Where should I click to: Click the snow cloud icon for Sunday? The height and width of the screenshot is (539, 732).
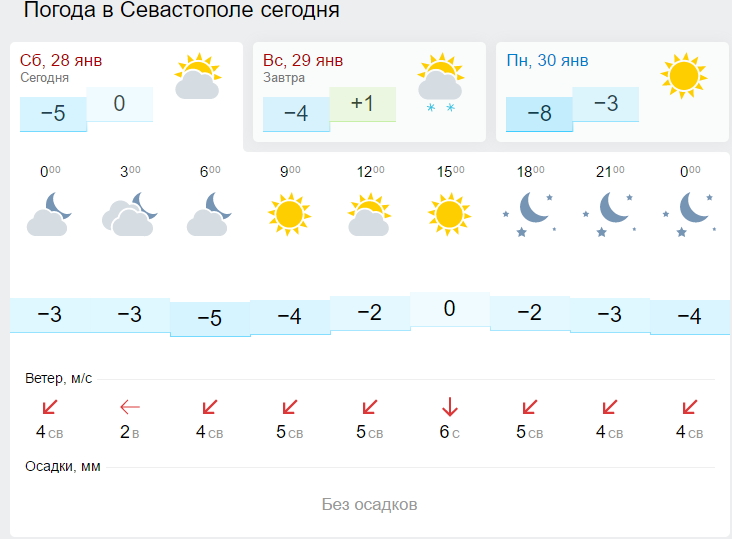pos(440,83)
